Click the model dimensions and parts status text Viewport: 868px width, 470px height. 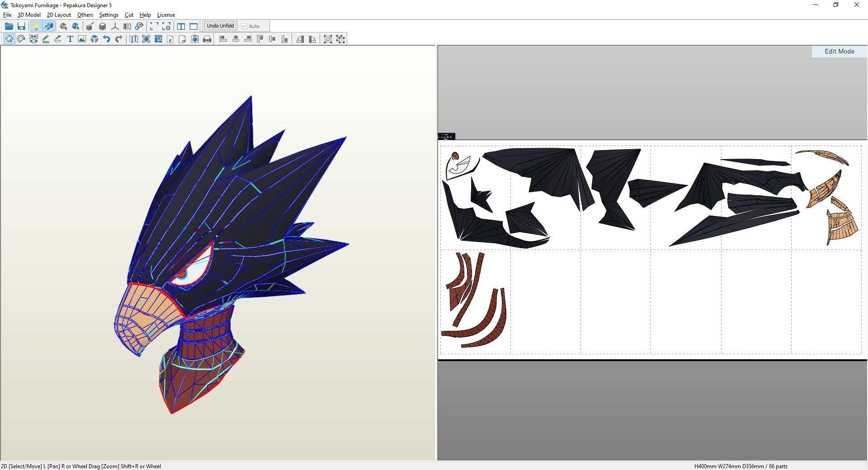[741, 466]
